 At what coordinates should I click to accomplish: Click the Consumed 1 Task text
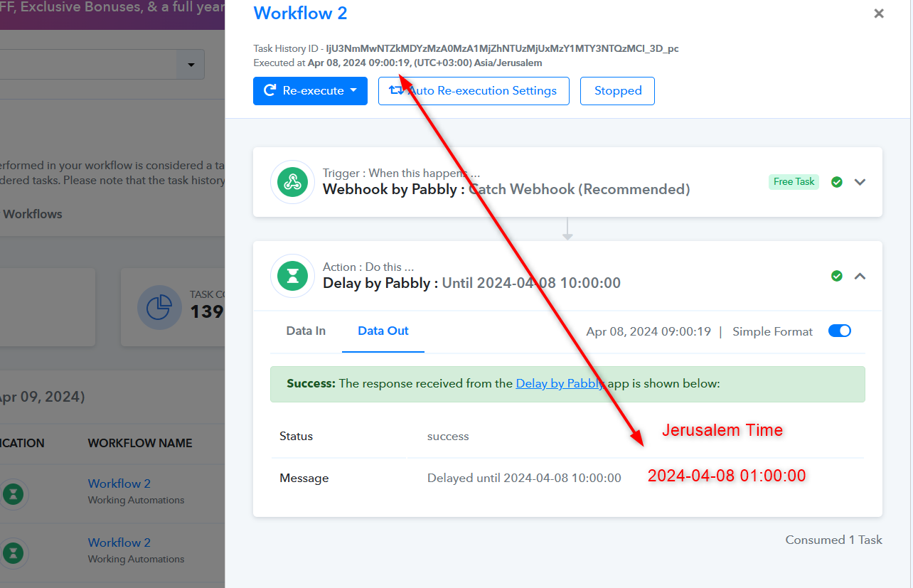click(833, 540)
